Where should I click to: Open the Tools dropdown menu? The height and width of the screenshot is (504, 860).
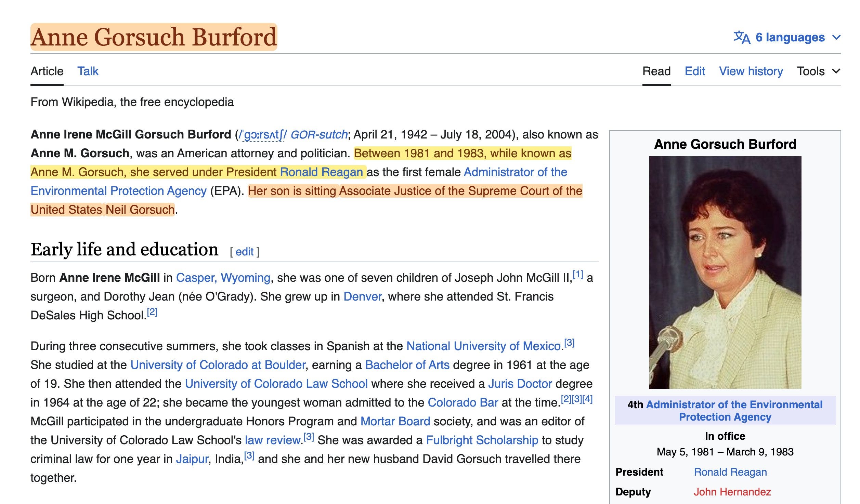[819, 71]
